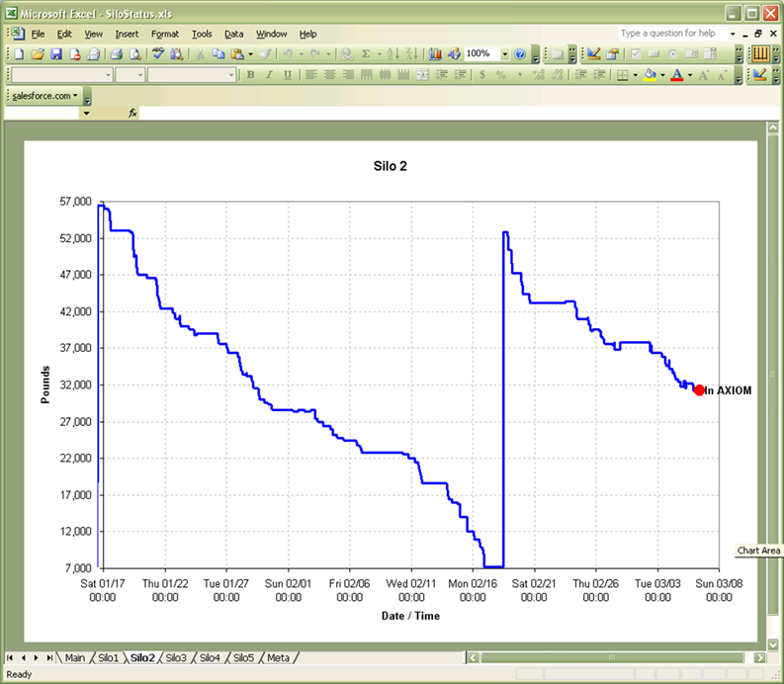Click the Properties icon in Control Toolbox
The image size is (784, 684).
tap(613, 54)
